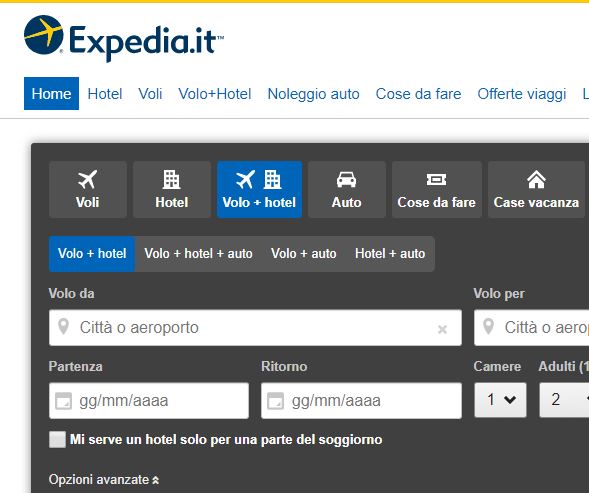Screen dimensions: 589x493
Task: Select the Voli airplane icon tab
Action: tap(88, 189)
